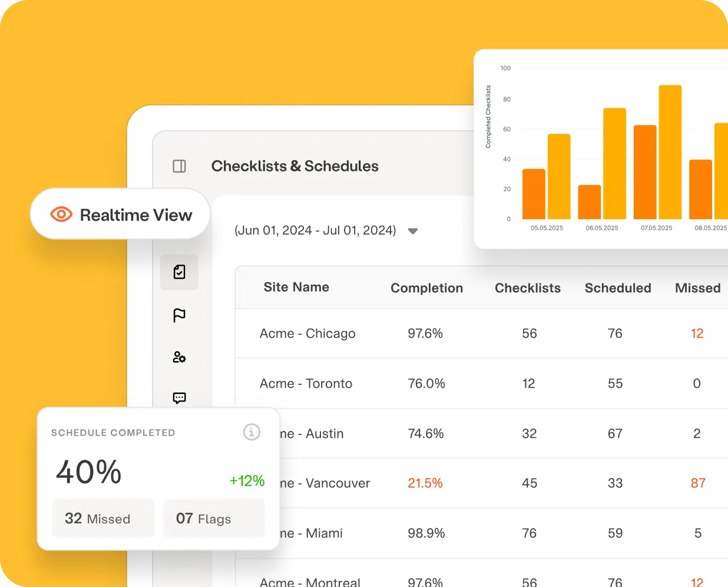Image resolution: width=728 pixels, height=587 pixels.
Task: Click Chicago's missed value 12
Action: pyautogui.click(x=697, y=334)
